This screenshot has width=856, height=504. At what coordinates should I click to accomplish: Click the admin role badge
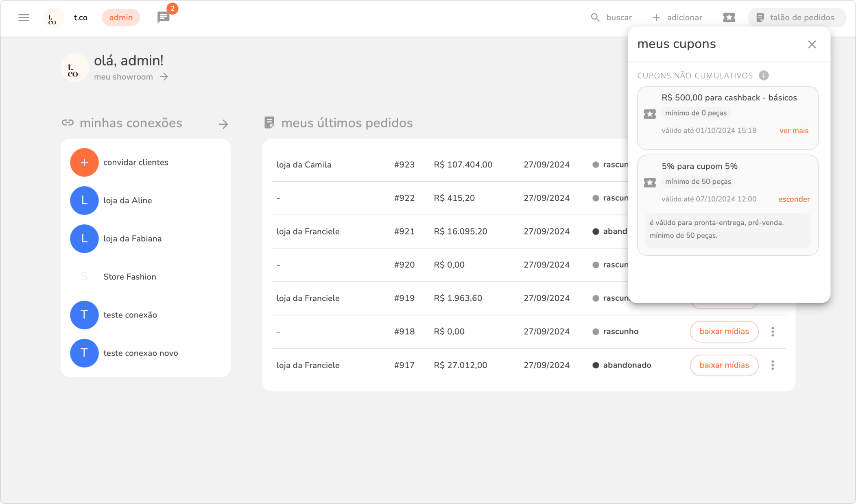coord(121,17)
